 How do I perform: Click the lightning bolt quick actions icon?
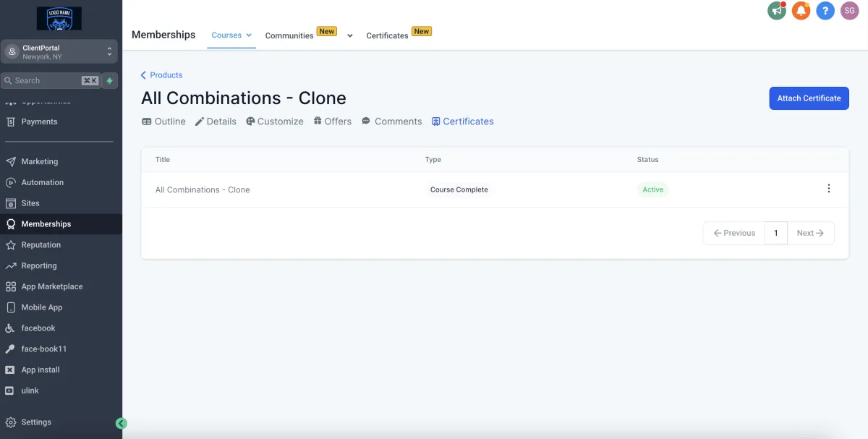coord(110,80)
